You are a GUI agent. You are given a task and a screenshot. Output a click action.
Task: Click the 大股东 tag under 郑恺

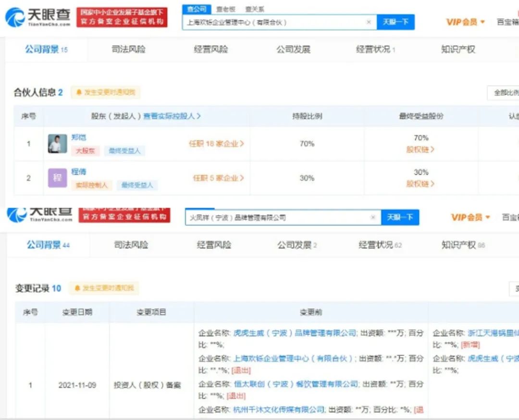coord(85,151)
